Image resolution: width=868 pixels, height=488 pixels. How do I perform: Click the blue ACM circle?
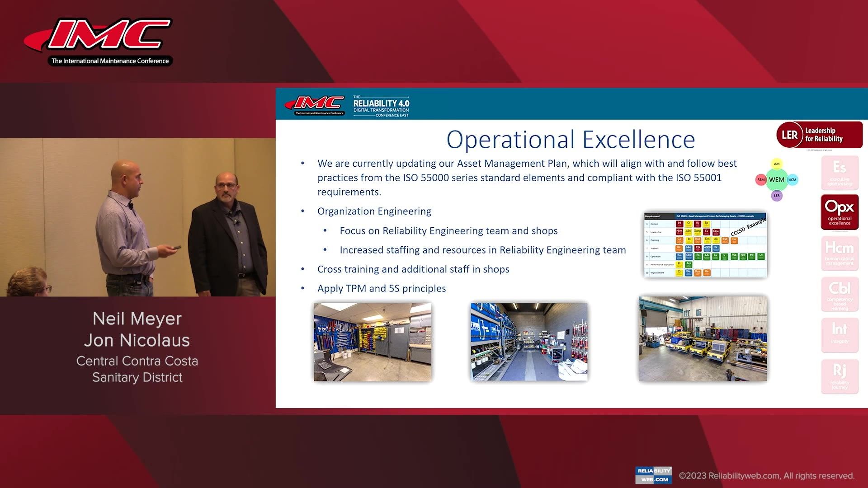tap(793, 179)
